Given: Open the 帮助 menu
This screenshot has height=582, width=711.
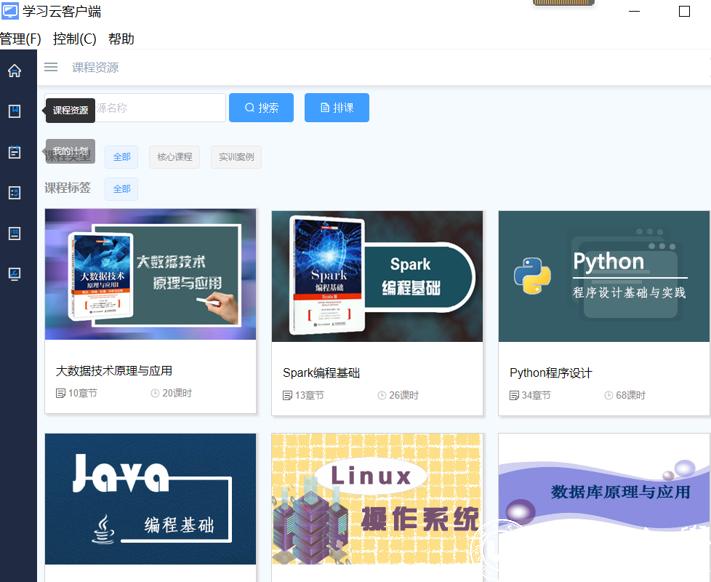Looking at the screenshot, I should [x=121, y=39].
